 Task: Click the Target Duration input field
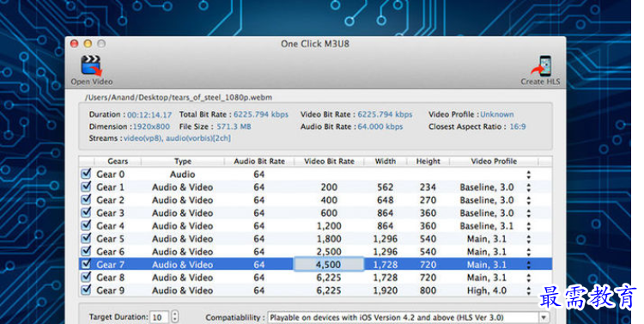click(160, 317)
